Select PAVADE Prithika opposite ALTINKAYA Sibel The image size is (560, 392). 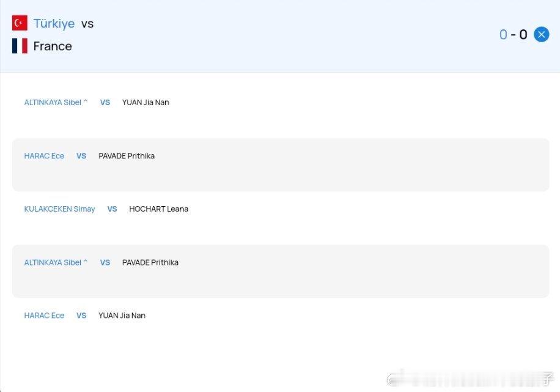point(150,262)
